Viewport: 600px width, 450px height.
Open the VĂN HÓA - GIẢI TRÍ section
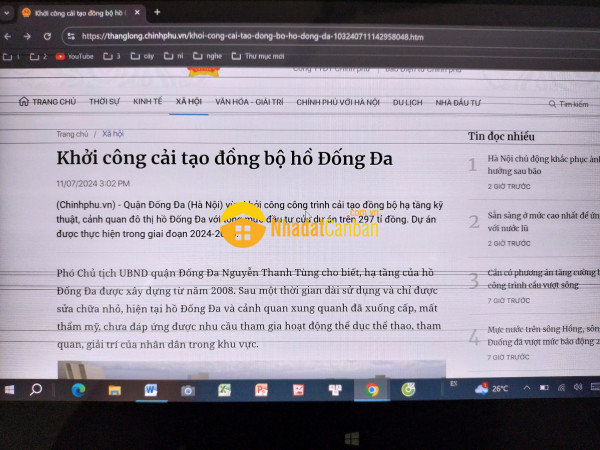point(249,102)
